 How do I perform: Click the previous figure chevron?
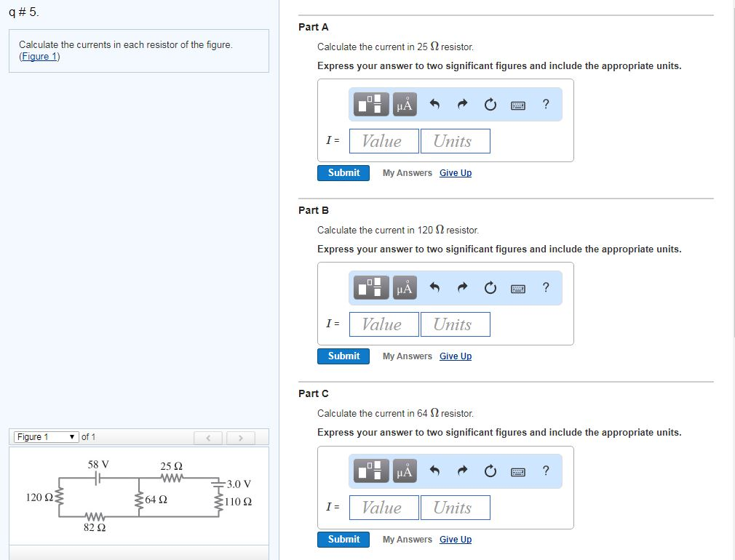[209, 436]
